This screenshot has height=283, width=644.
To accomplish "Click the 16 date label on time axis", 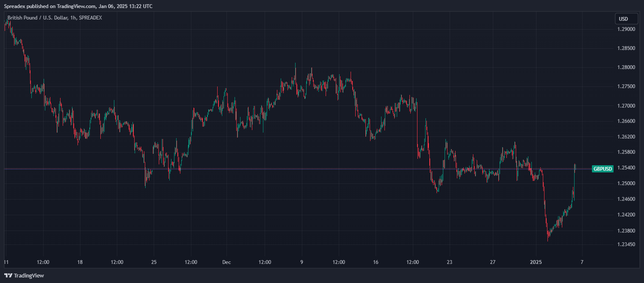I will [x=376, y=262].
